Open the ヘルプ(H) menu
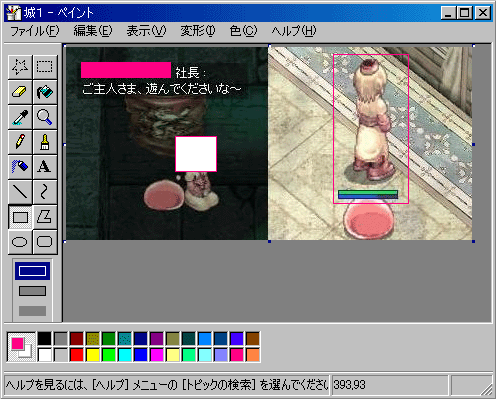The image size is (496, 399). pyautogui.click(x=294, y=31)
